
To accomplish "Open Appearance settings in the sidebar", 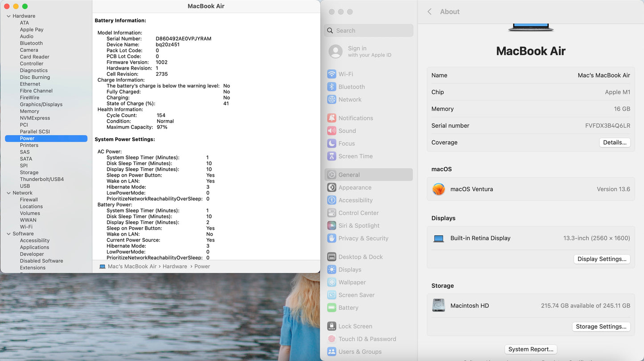I will pos(355,188).
